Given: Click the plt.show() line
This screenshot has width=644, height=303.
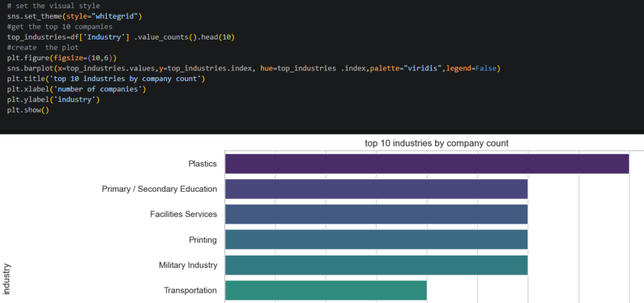Looking at the screenshot, I should (x=28, y=110).
